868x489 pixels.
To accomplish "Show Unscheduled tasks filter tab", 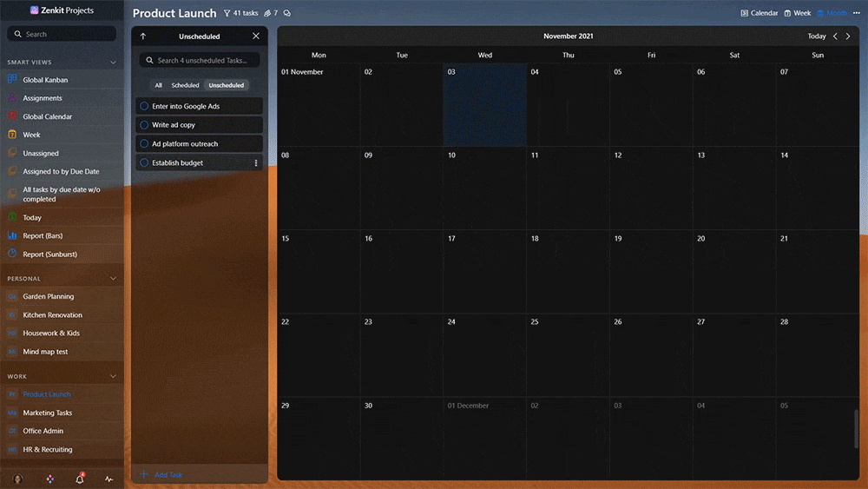I will (x=226, y=85).
